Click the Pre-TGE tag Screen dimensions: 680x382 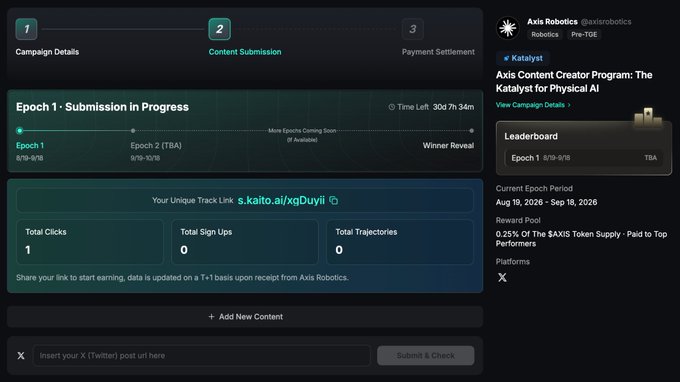tap(584, 35)
